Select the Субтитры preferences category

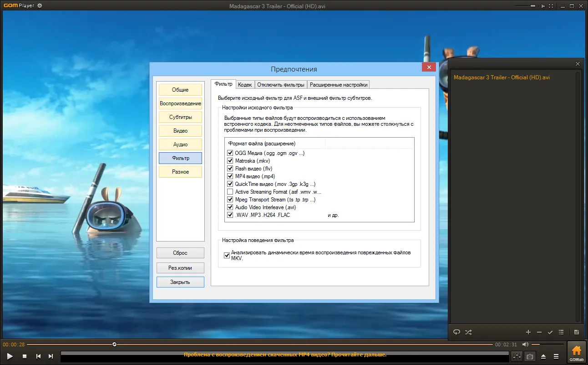coord(180,117)
